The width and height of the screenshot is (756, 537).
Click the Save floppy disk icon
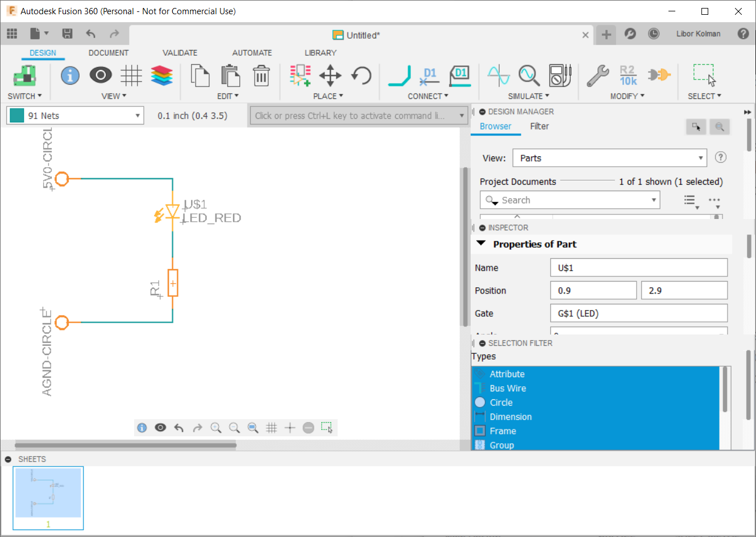point(67,34)
